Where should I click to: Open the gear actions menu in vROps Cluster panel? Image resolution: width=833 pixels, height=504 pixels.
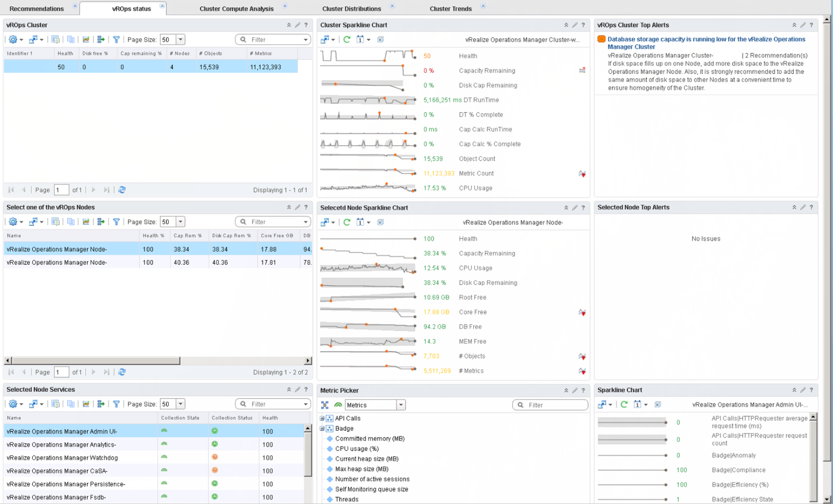[x=15, y=40]
